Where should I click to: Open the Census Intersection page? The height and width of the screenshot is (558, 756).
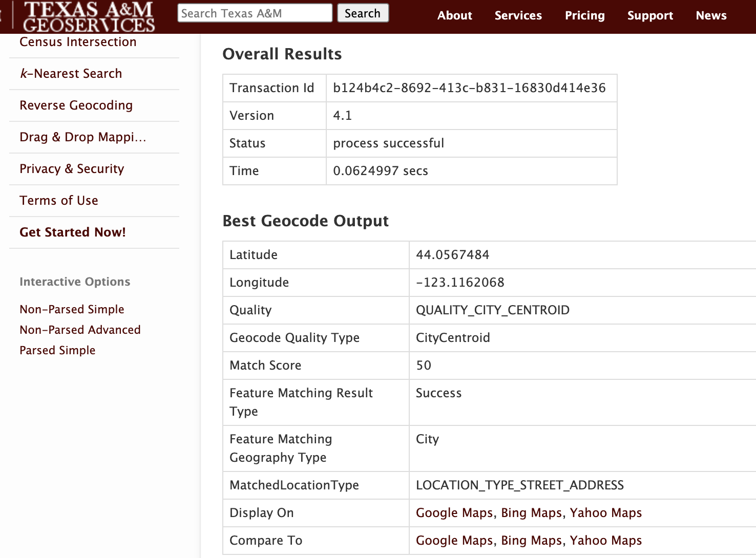tap(77, 42)
